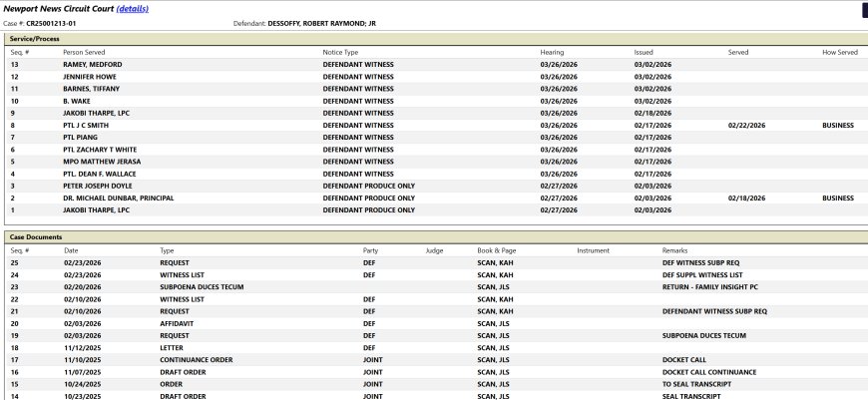868x400 pixels.
Task: Click the Hearing column header
Action: click(x=552, y=52)
